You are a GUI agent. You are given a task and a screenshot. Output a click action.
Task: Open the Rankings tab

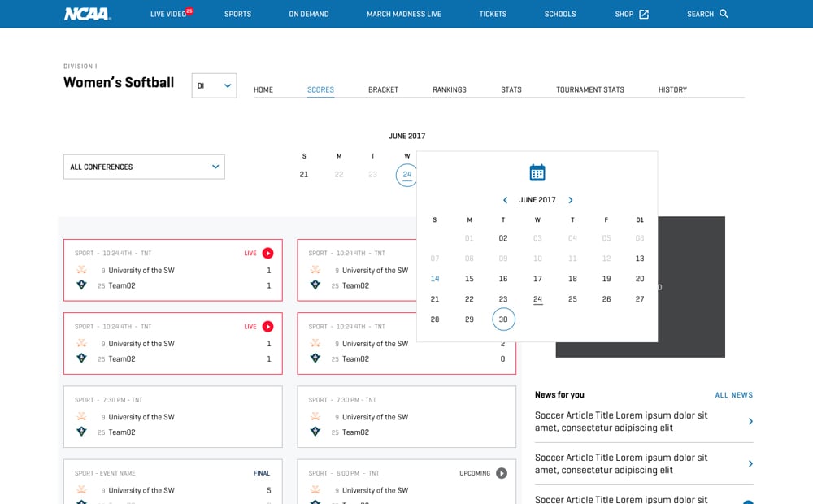pyautogui.click(x=449, y=89)
